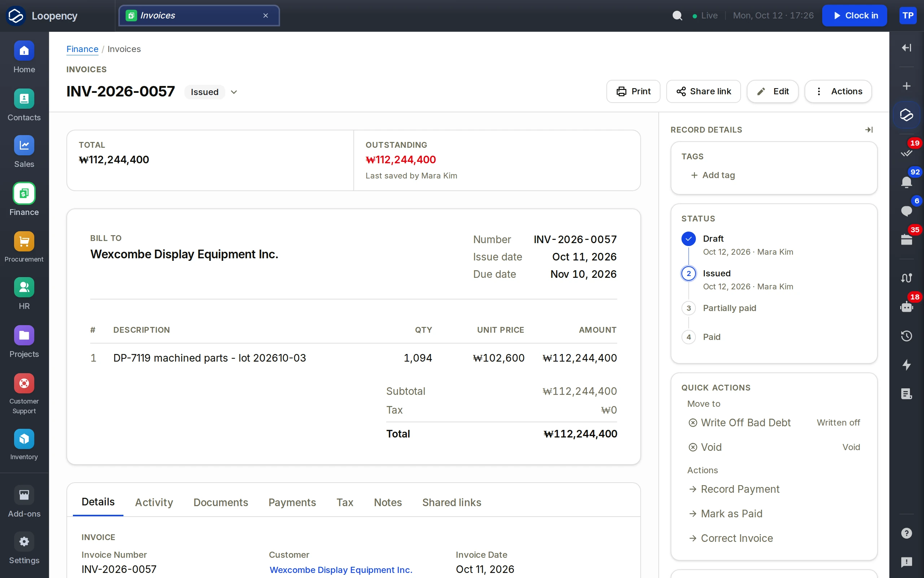Switch to the Shared links tab
Viewport: 924px width, 578px height.
452,502
